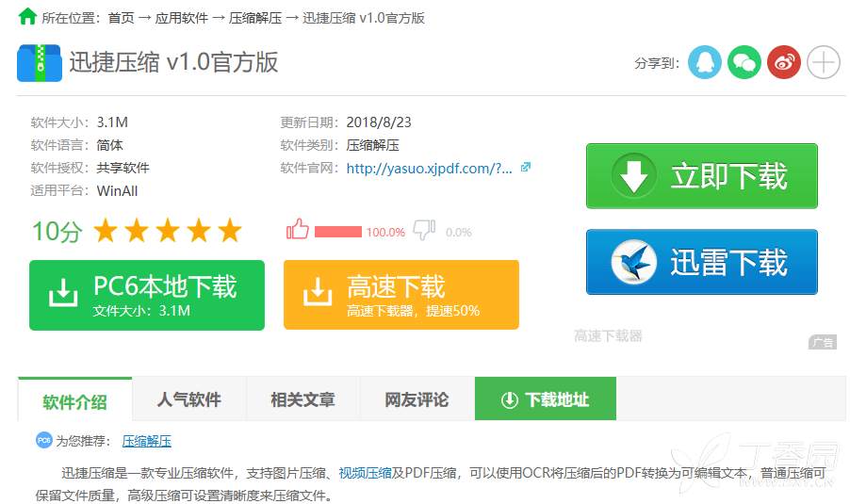The image size is (850, 504).
Task: Click the PC6本地下载 button
Action: pos(147,296)
